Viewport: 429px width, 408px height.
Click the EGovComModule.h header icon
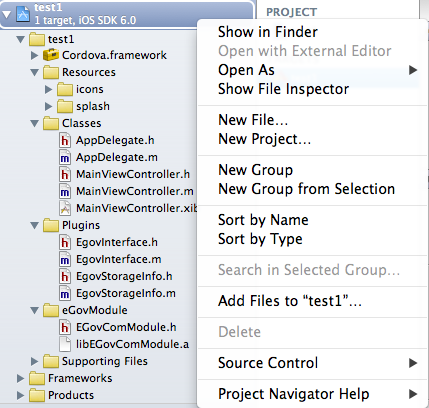coord(65,327)
